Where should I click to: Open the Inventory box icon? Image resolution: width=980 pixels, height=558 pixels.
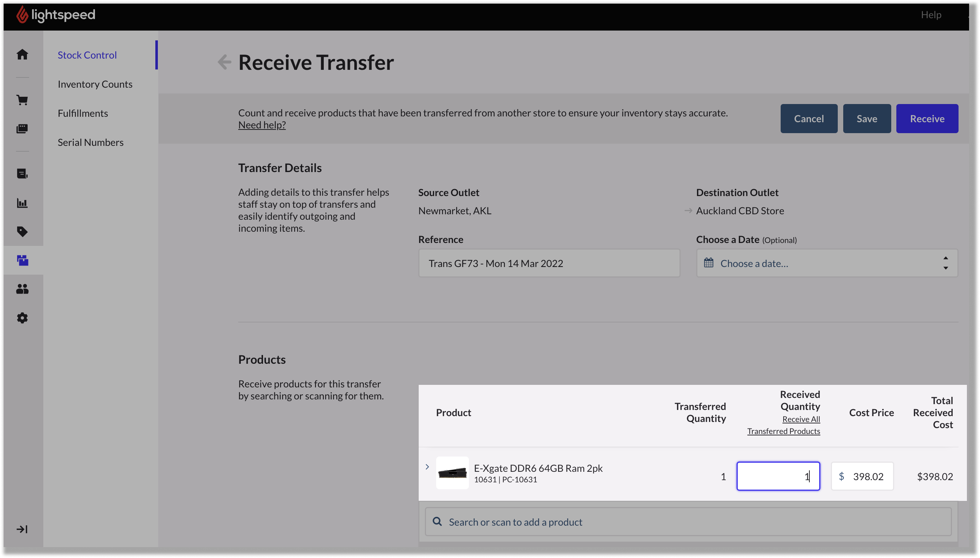pos(22,260)
